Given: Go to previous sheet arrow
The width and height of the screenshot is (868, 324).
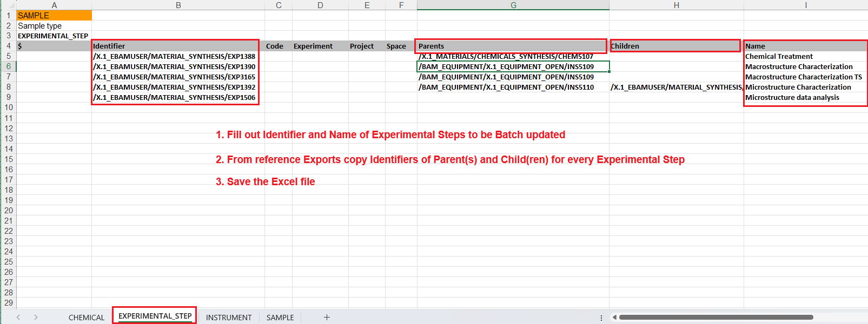Looking at the screenshot, I should tap(18, 318).
